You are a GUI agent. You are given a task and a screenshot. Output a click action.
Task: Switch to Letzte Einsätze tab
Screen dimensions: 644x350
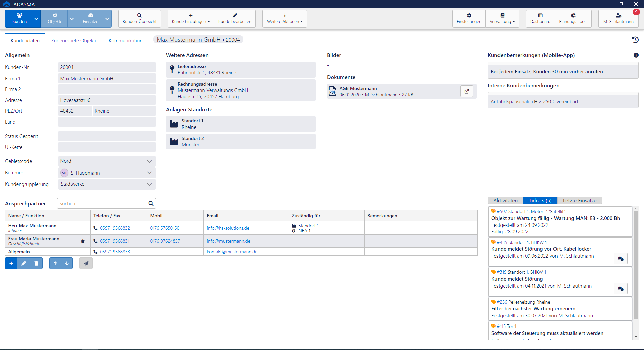tap(579, 201)
